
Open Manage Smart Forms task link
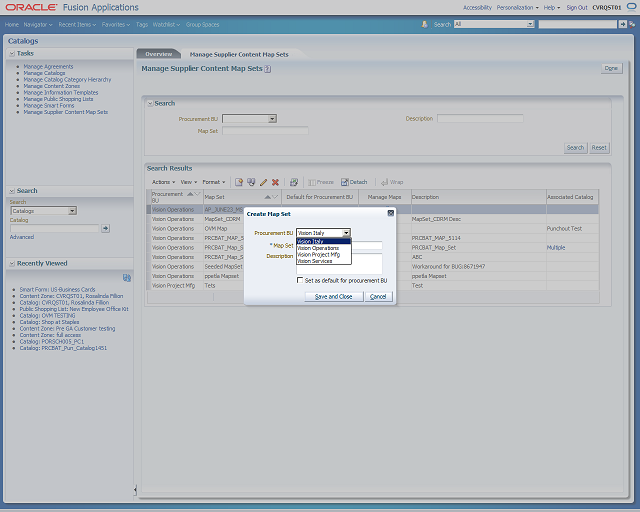[x=49, y=106]
